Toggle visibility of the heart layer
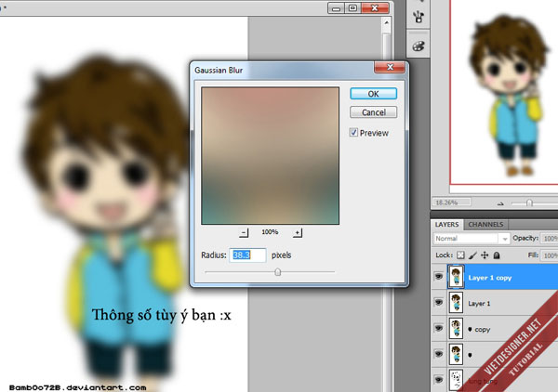Image resolution: width=558 pixels, height=392 pixels. tap(439, 354)
